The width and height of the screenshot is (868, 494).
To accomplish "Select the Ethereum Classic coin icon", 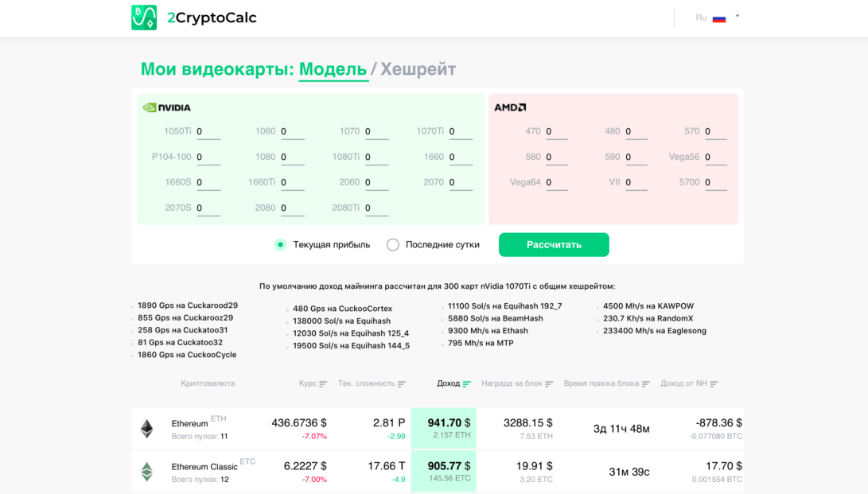I will [147, 470].
